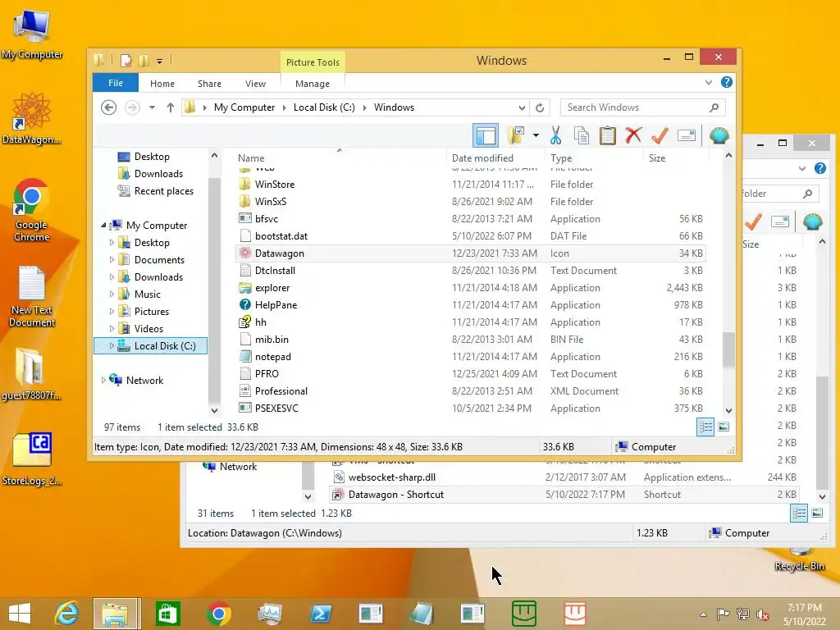
Task: Click the Cut scissors icon
Action: [555, 135]
